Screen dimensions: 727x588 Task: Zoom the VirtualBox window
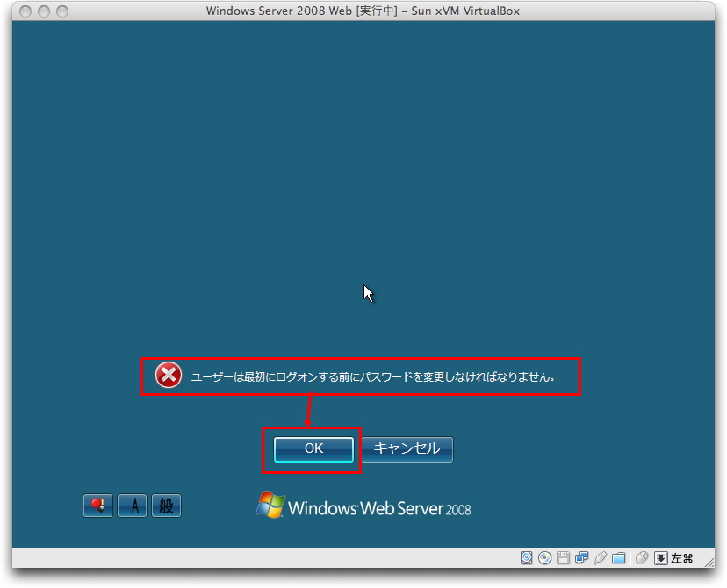62,11
